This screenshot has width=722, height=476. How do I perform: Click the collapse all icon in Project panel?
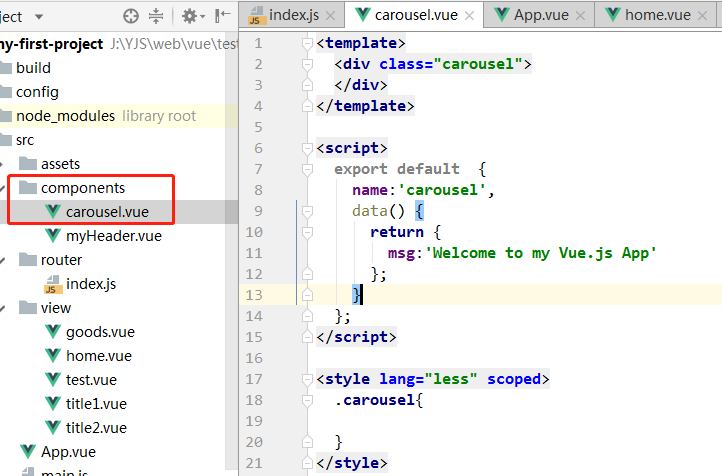pos(156,16)
